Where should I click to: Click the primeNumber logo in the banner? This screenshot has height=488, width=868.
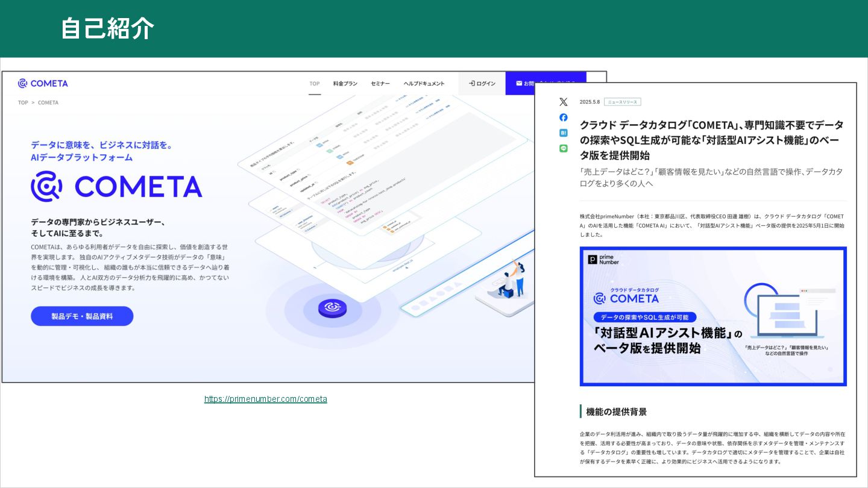click(604, 260)
